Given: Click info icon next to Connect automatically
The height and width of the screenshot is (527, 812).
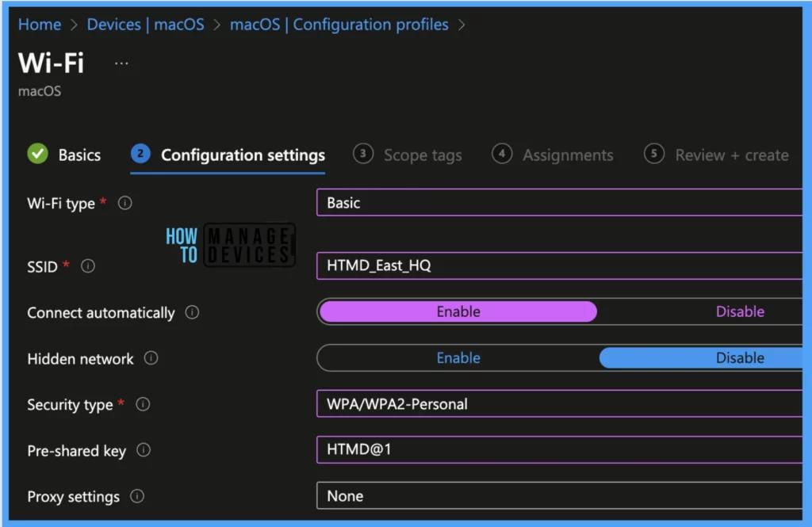Looking at the screenshot, I should (192, 312).
